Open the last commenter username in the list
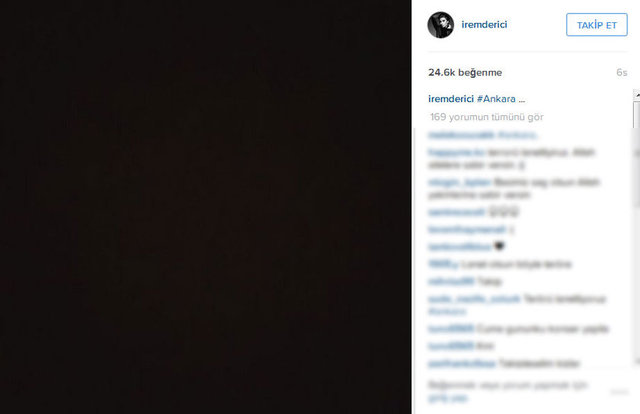 [x=462, y=363]
